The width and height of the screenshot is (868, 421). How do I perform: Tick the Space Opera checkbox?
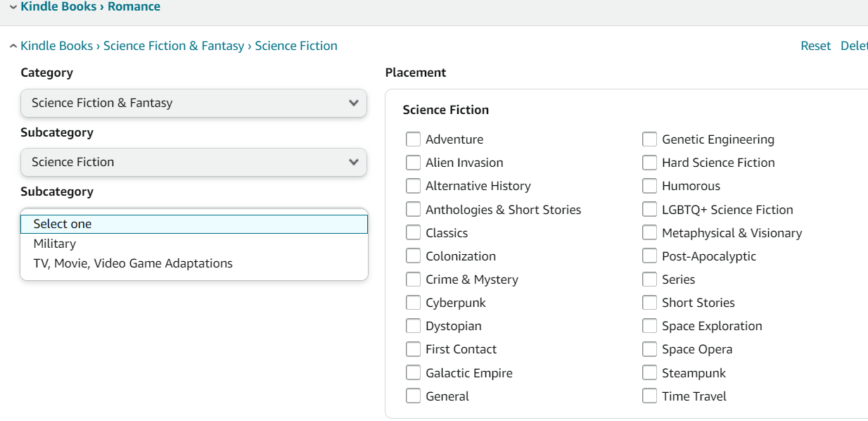click(649, 349)
